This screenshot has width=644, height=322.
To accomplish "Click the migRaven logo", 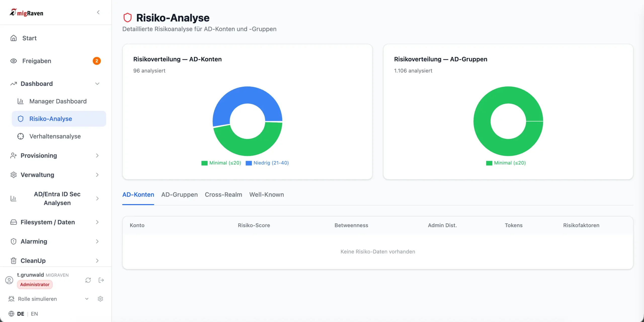I will click(26, 13).
